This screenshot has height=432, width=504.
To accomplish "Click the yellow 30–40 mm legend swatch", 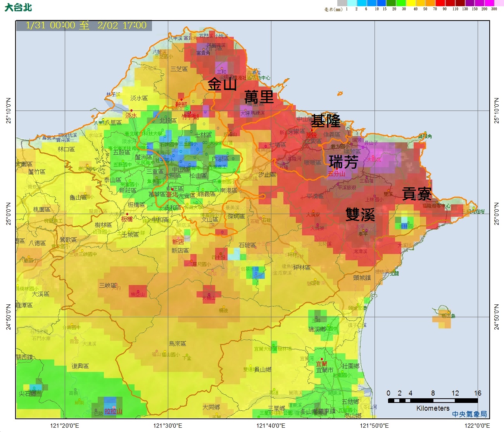I will [x=411, y=3].
